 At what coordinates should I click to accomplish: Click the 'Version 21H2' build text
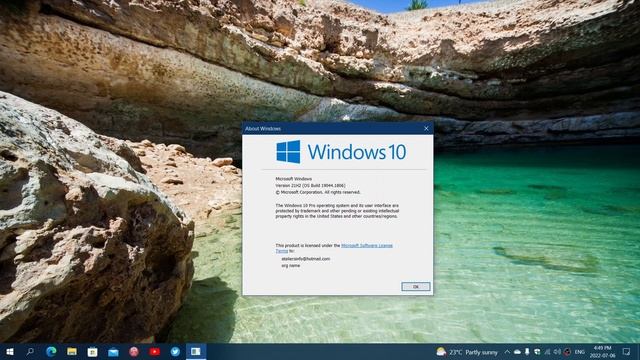click(310, 185)
